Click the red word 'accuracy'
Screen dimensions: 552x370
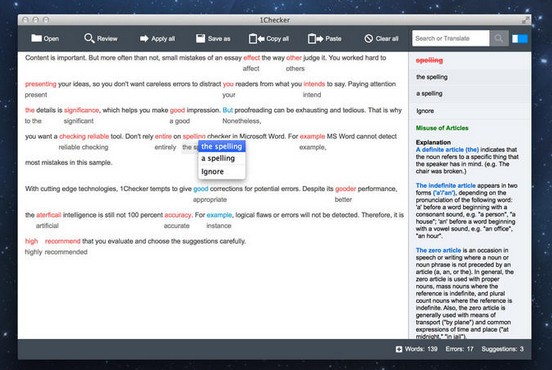coord(177,215)
